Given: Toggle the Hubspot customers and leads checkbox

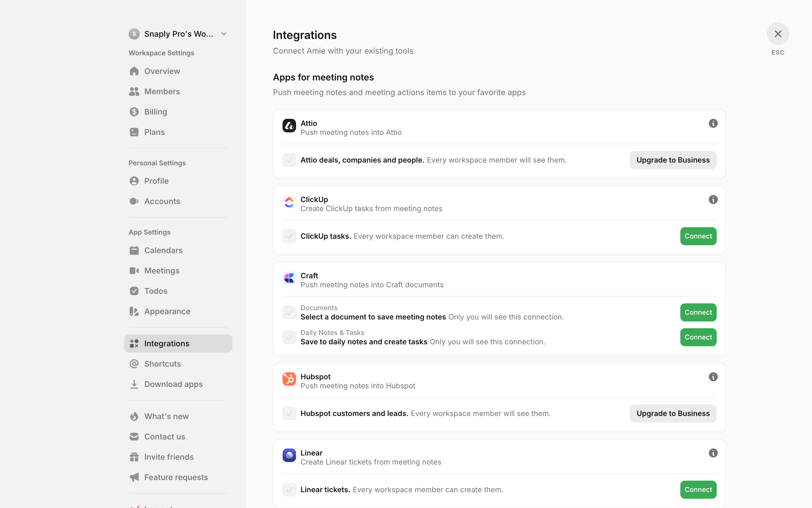Looking at the screenshot, I should [x=289, y=413].
